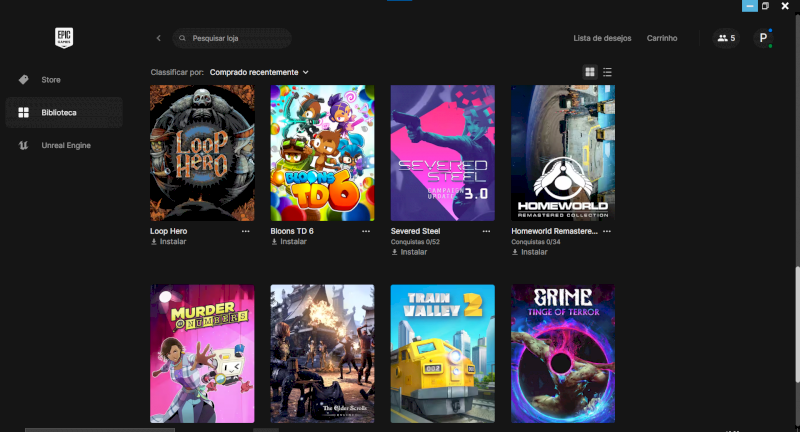Open Loop Hero options menu (three dots)
The height and width of the screenshot is (432, 800).
tap(245, 231)
